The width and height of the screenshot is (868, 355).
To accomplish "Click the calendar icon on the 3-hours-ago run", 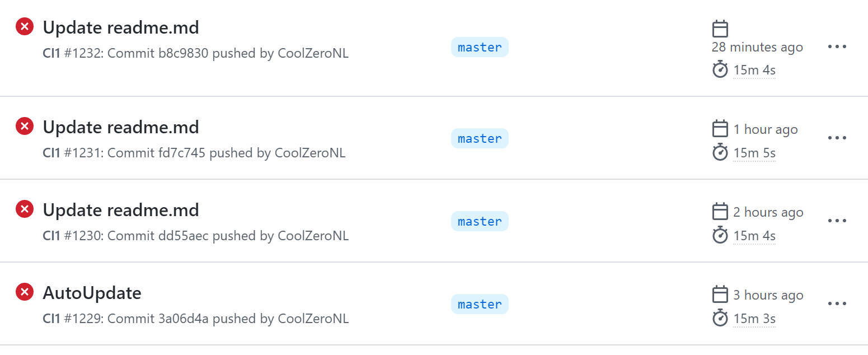I will tap(720, 295).
